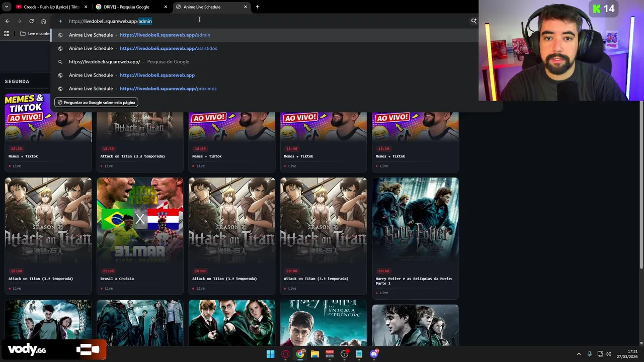Open the volume tray icon

pyautogui.click(x=608, y=354)
